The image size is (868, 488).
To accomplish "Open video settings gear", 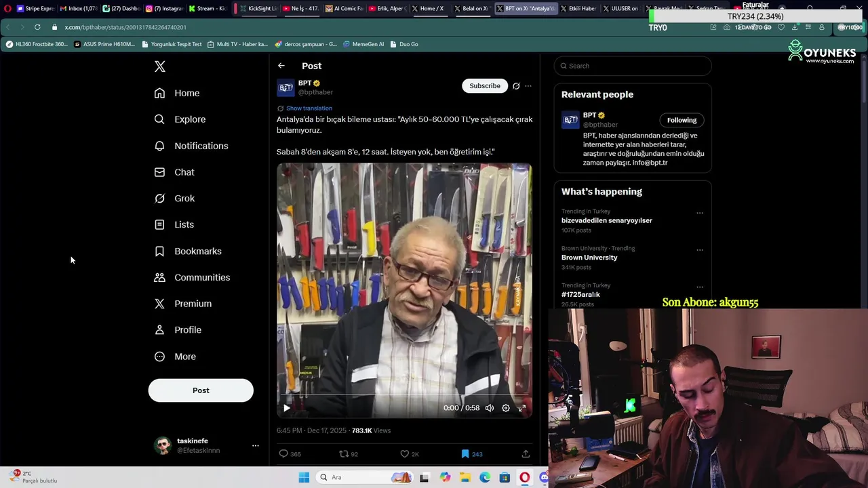I will tap(506, 408).
